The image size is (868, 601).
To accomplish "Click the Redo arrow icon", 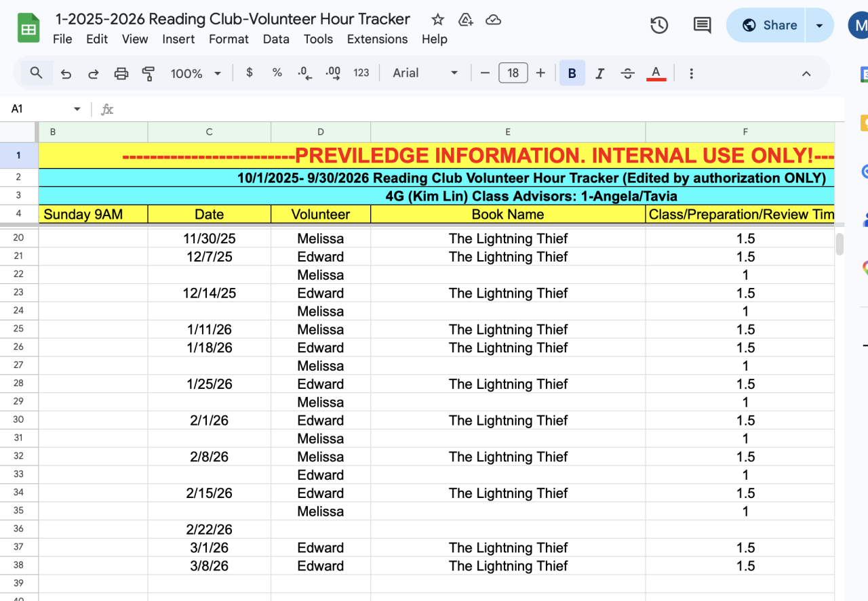I will (94, 73).
